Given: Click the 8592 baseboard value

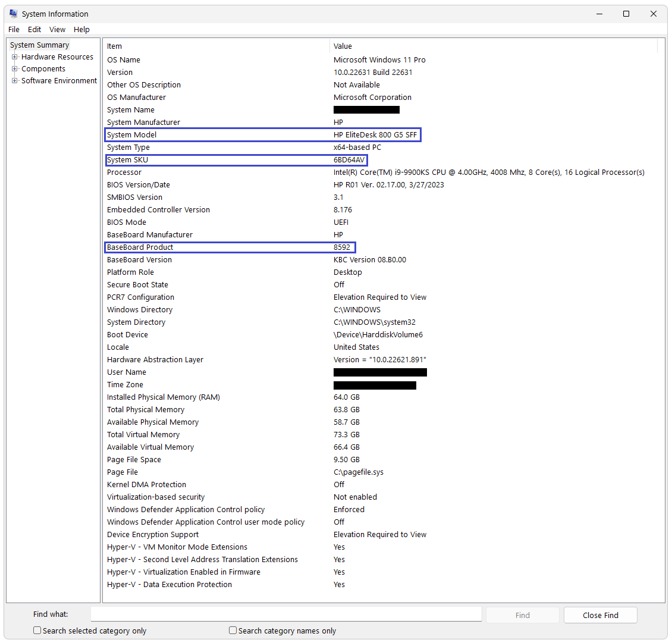Looking at the screenshot, I should pyautogui.click(x=341, y=247).
